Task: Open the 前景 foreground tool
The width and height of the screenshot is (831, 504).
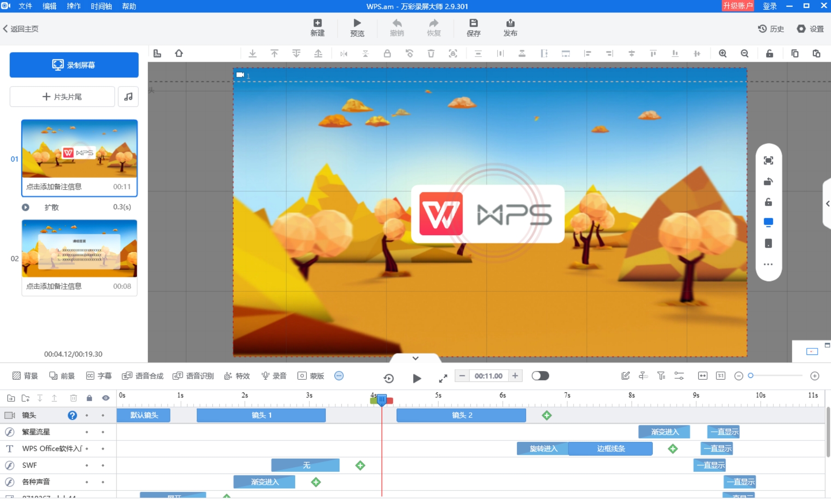Action: coord(62,376)
